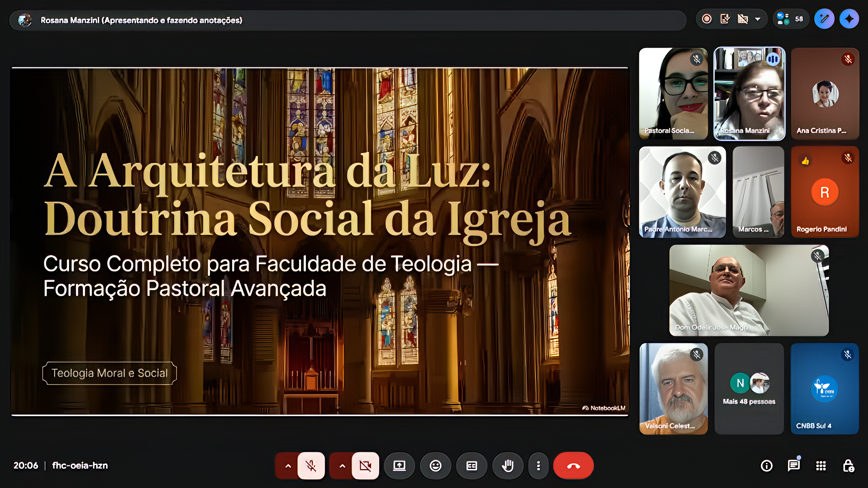Open the chat messages icon
868x488 pixels.
pyautogui.click(x=794, y=466)
